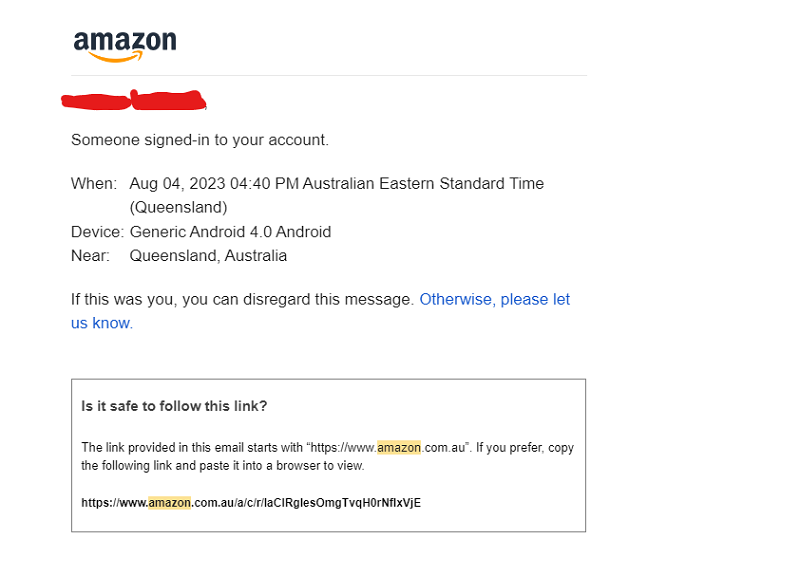Screen dimensions: 800x576
Task: Click the orange smile arrow under the Amazon logo
Action: 116,57
